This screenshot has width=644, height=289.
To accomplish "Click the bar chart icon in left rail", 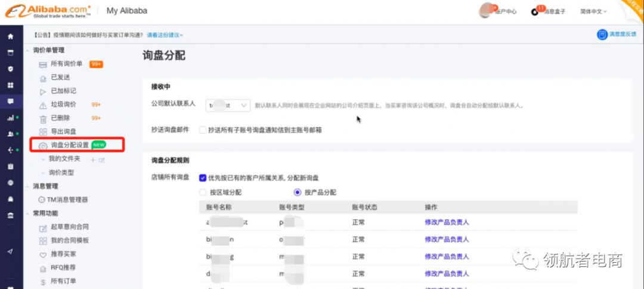I will pos(10,118).
